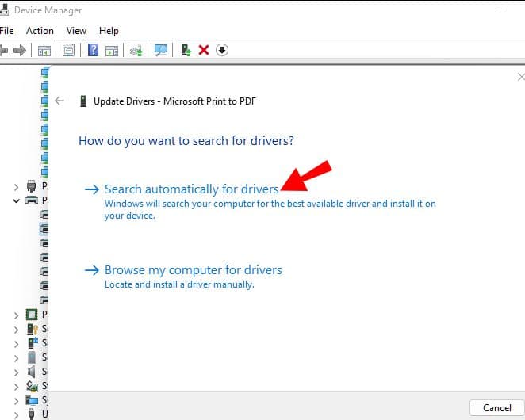Expand the node beside the ports plug icon
Viewport: 525px width, 420px height.
[x=16, y=186]
